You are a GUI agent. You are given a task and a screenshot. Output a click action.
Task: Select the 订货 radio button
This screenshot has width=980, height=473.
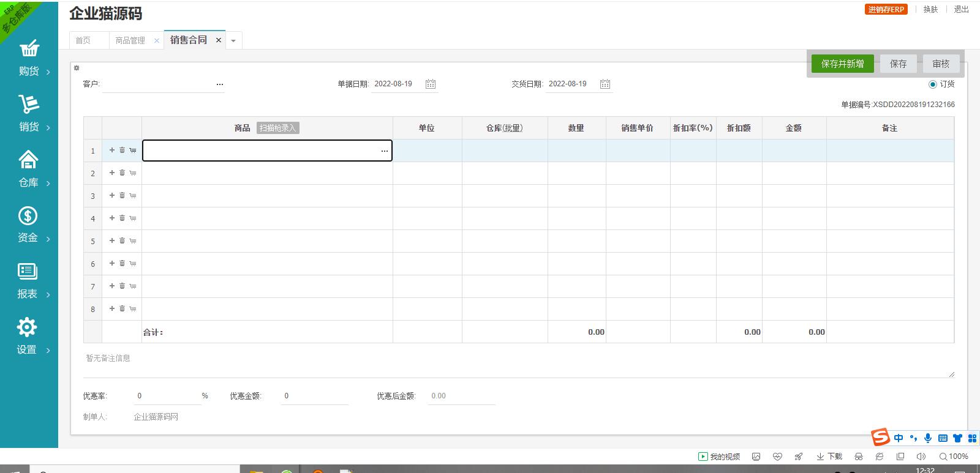click(933, 84)
